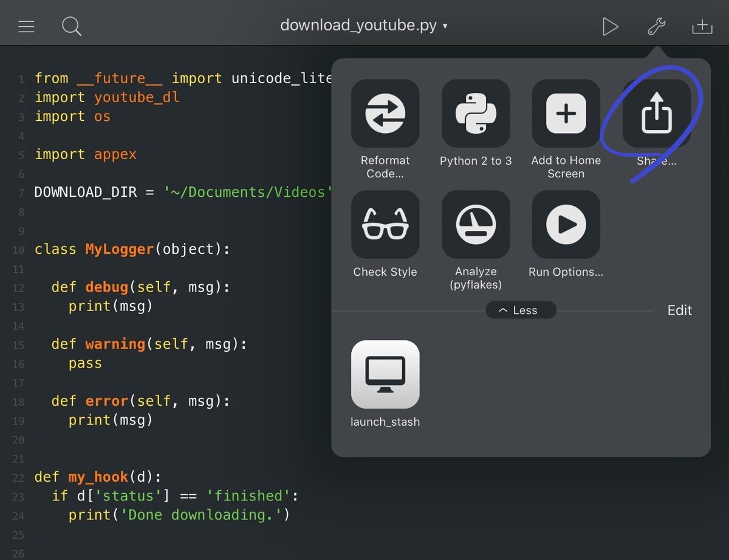729x560 pixels.
Task: Analyze the code with pyflakes
Action: coord(476,224)
